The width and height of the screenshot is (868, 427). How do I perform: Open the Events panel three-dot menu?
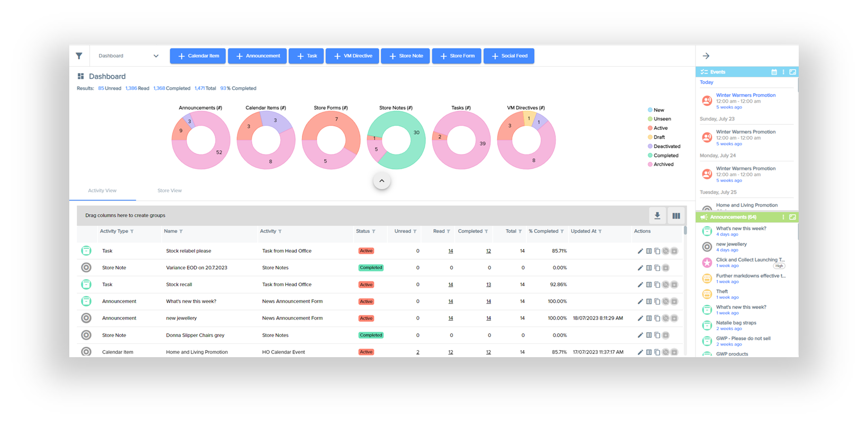click(783, 72)
